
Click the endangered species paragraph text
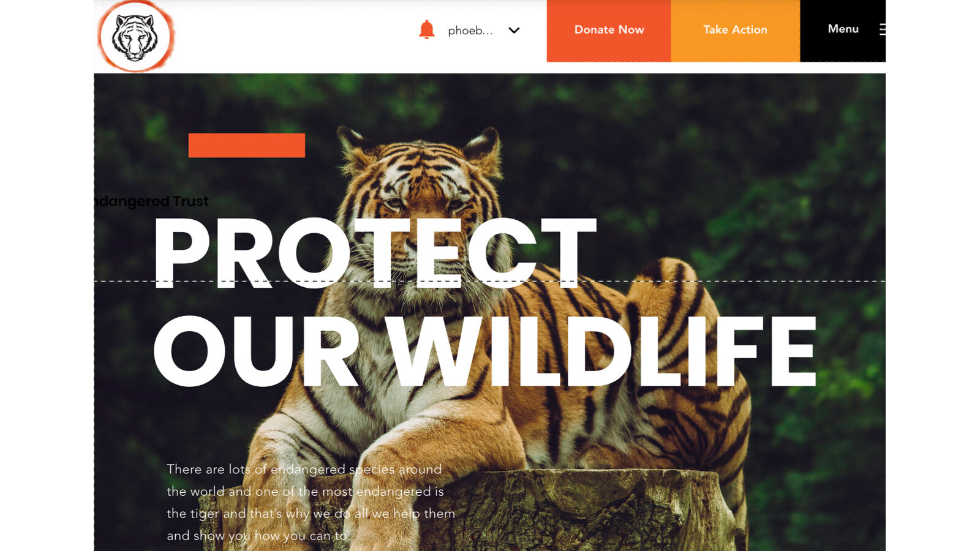(311, 502)
